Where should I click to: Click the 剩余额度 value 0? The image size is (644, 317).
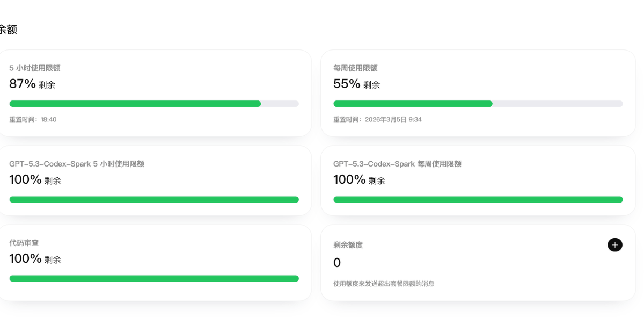(x=337, y=263)
